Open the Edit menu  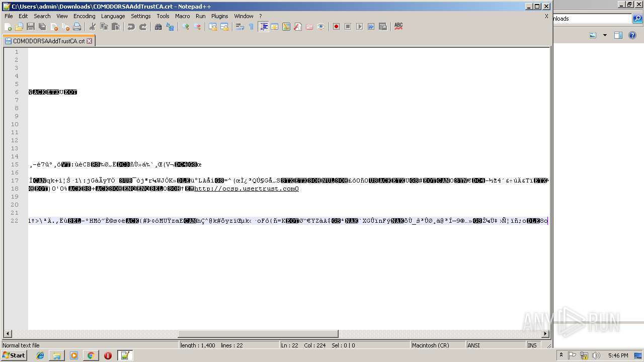(23, 16)
